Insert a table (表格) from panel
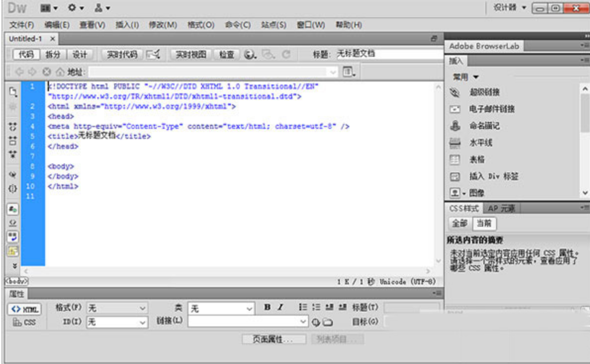590x364 pixels. click(455, 160)
